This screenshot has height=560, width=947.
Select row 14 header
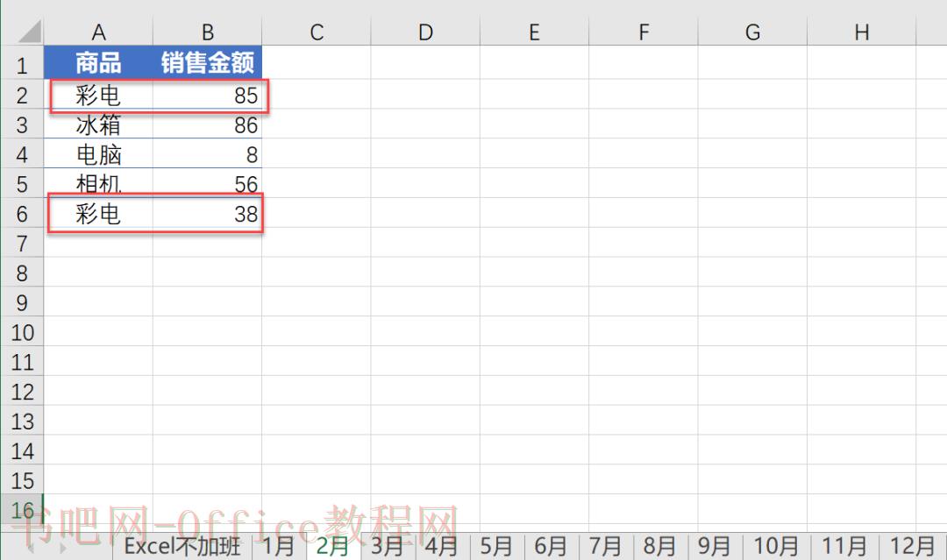(22, 450)
